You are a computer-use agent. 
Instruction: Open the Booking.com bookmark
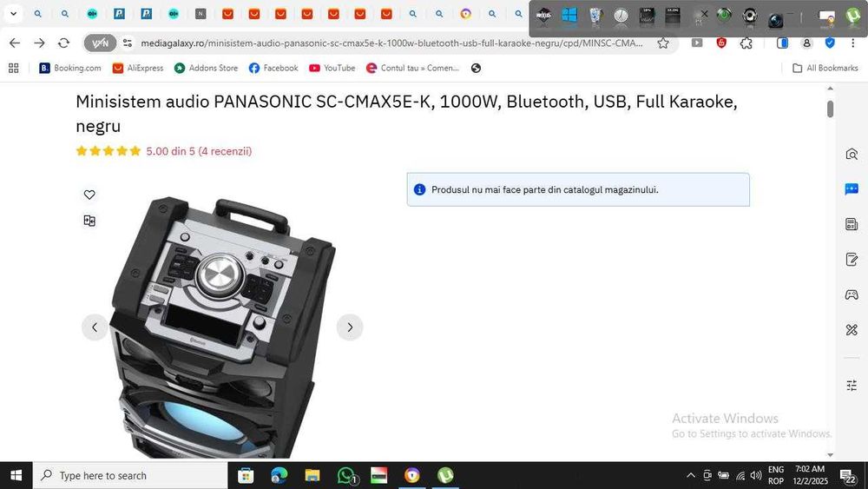click(70, 68)
